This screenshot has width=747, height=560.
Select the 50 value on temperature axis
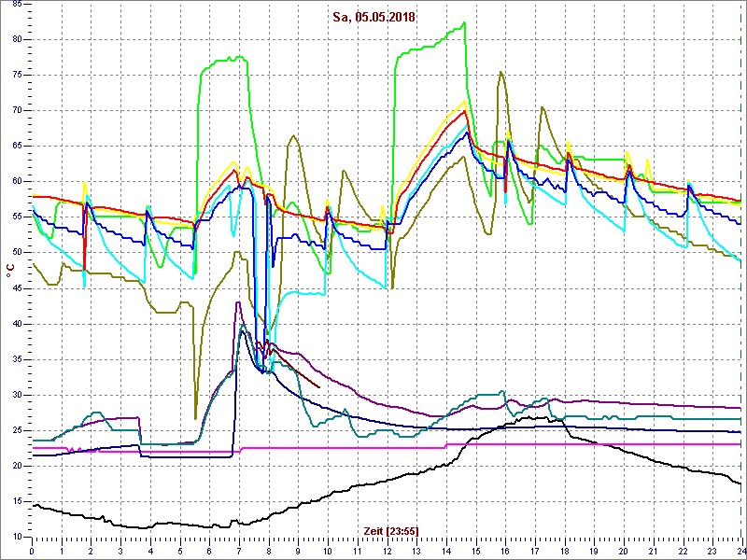pos(17,253)
